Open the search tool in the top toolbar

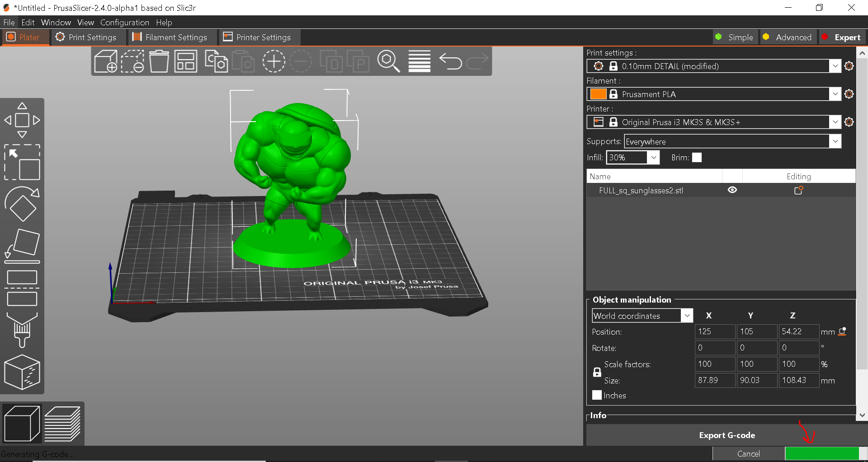pyautogui.click(x=388, y=61)
